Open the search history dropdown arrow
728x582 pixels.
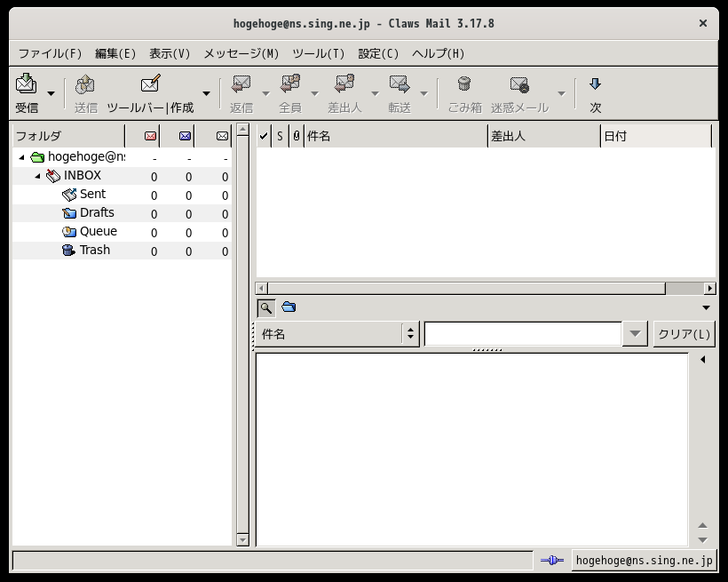tap(635, 334)
